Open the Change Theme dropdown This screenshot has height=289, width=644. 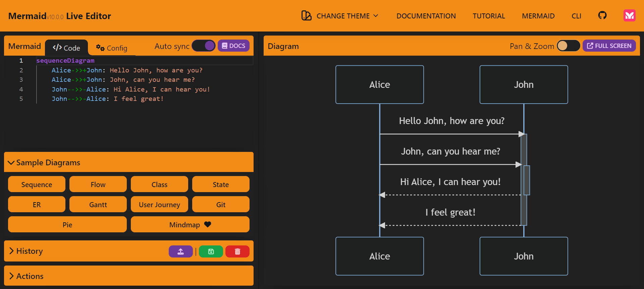point(340,16)
